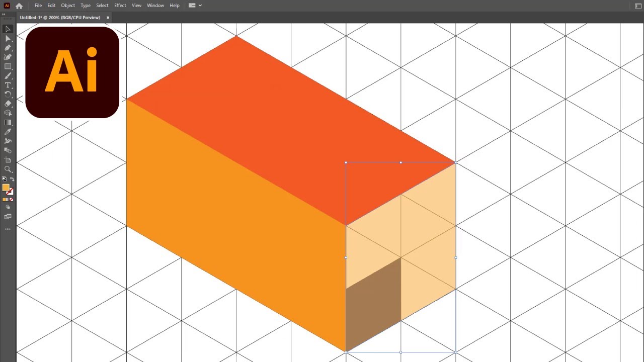Select the Rectangle tool
Screen dimensions: 644x362
click(x=8, y=66)
